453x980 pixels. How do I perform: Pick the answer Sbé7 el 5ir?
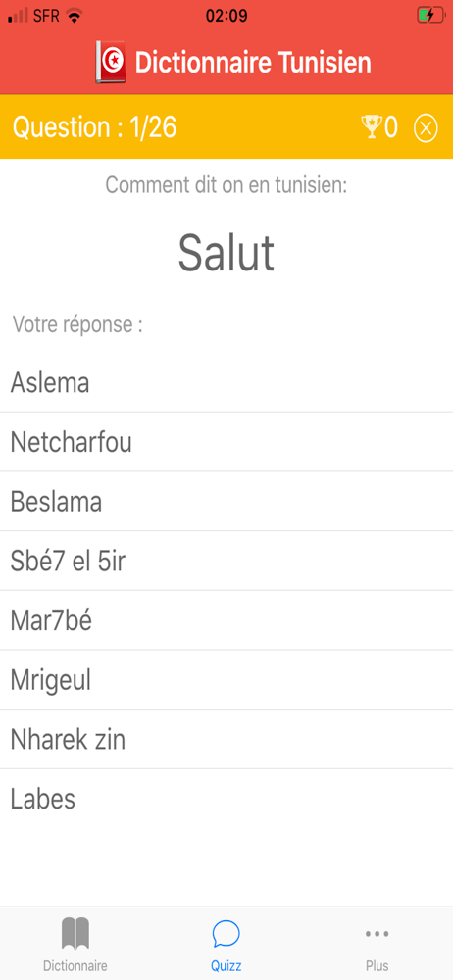coord(226,561)
